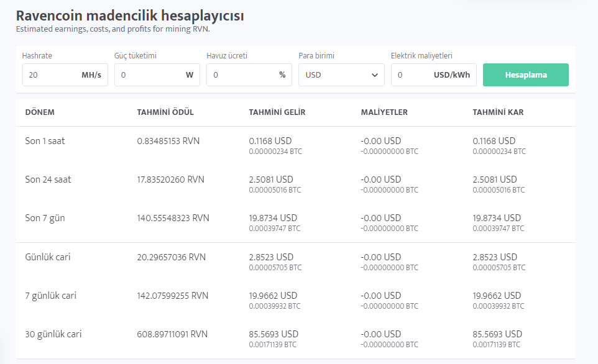This screenshot has width=598, height=364.
Task: Click cost -0.00 USD in 'Son 1 saat' row
Action: pos(380,141)
